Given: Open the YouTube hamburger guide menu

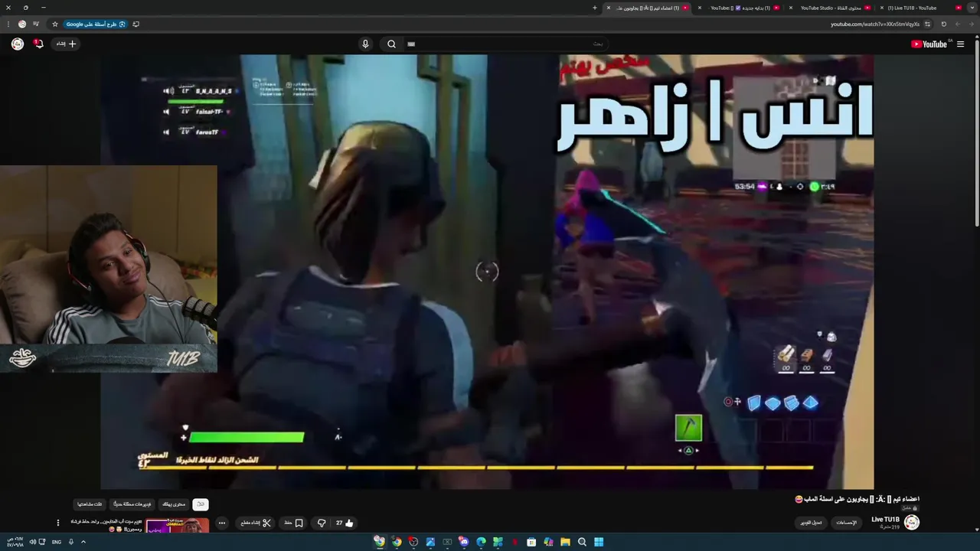Looking at the screenshot, I should point(960,44).
